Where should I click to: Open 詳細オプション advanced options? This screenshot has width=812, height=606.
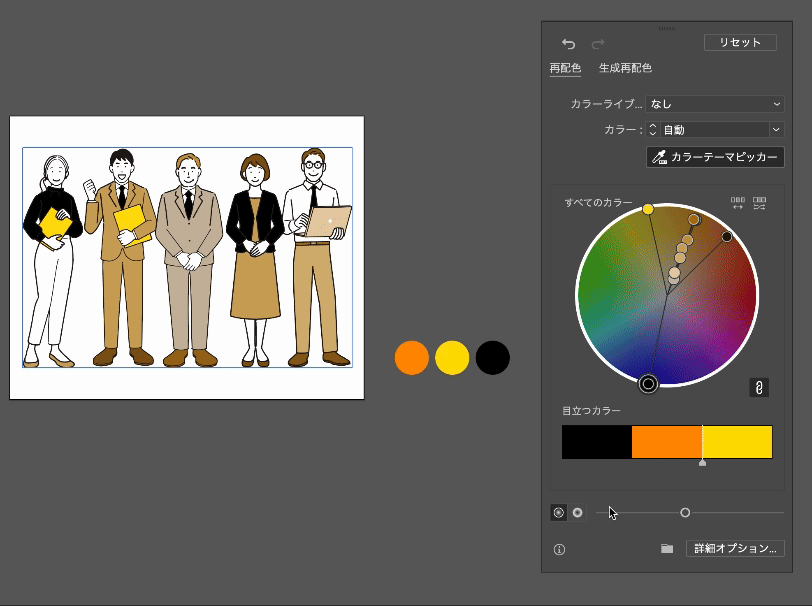pos(735,549)
